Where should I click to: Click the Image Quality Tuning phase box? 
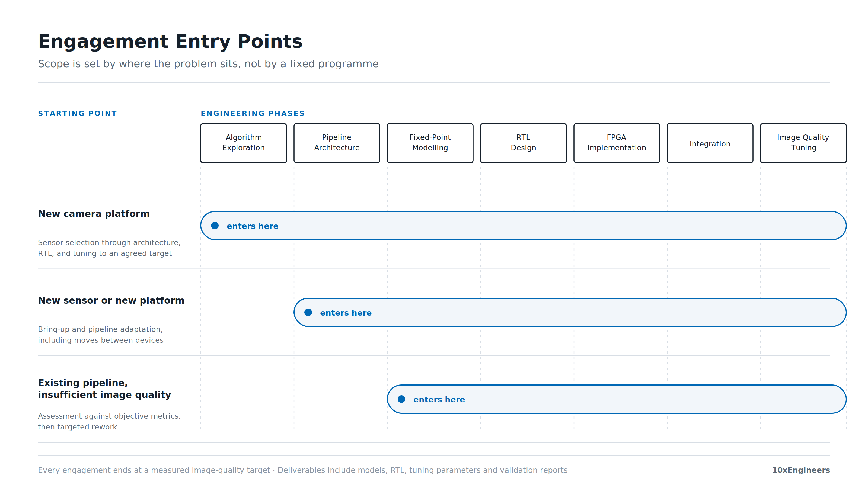[x=803, y=143]
